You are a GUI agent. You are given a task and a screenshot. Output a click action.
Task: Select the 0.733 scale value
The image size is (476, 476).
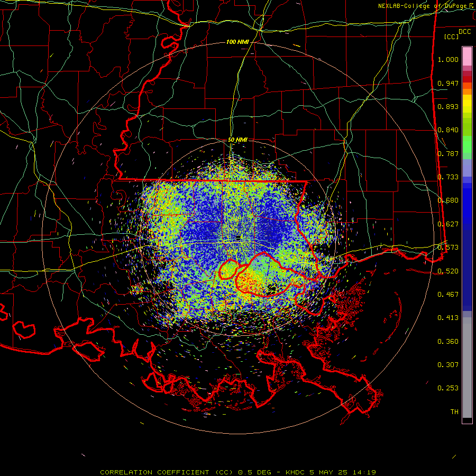pos(448,177)
